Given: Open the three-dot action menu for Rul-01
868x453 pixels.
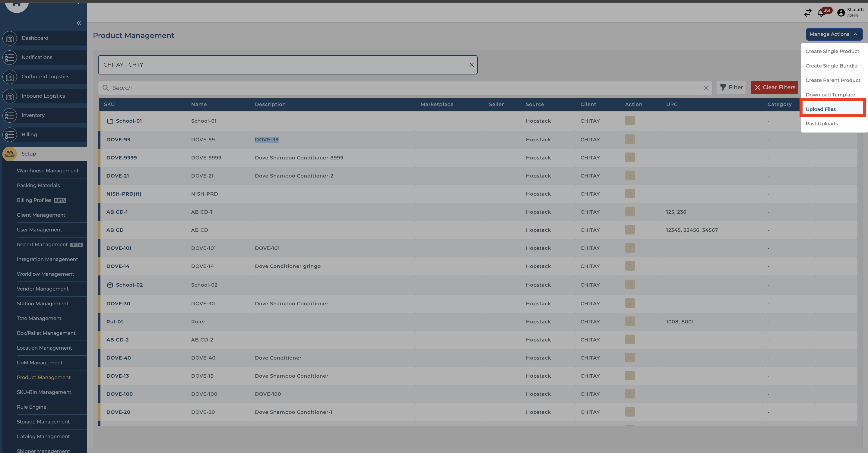Looking at the screenshot, I should [x=629, y=321].
